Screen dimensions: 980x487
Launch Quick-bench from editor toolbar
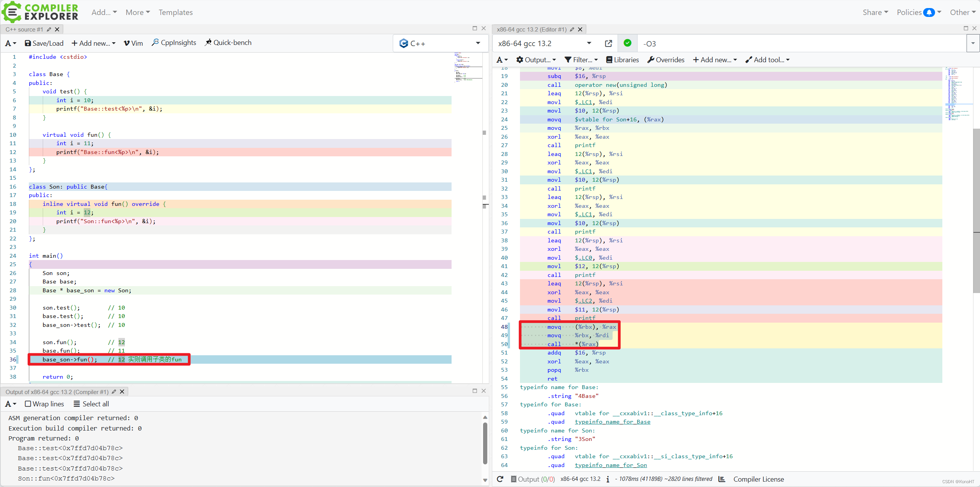[x=228, y=43]
